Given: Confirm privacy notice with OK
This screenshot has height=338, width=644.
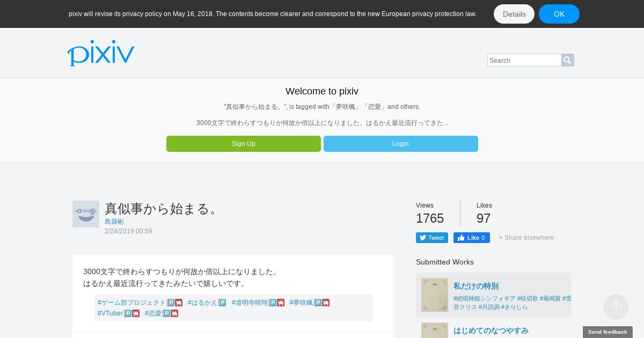Looking at the screenshot, I should pyautogui.click(x=559, y=14).
